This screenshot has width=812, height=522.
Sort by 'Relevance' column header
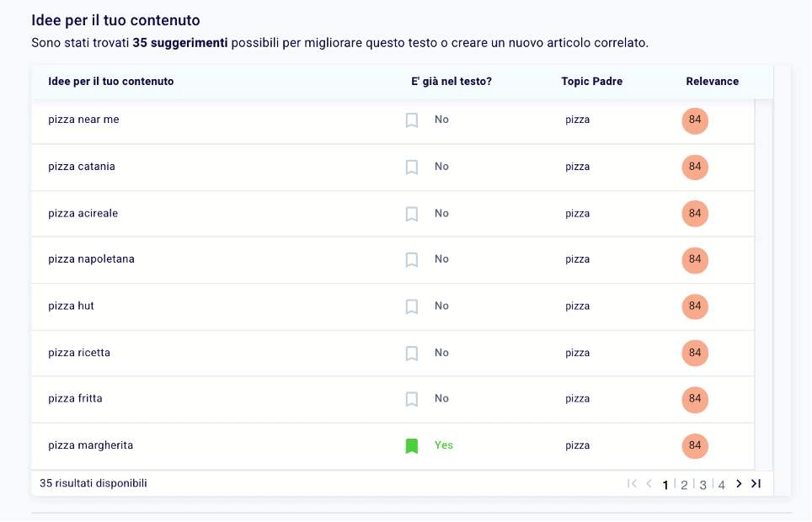click(712, 82)
